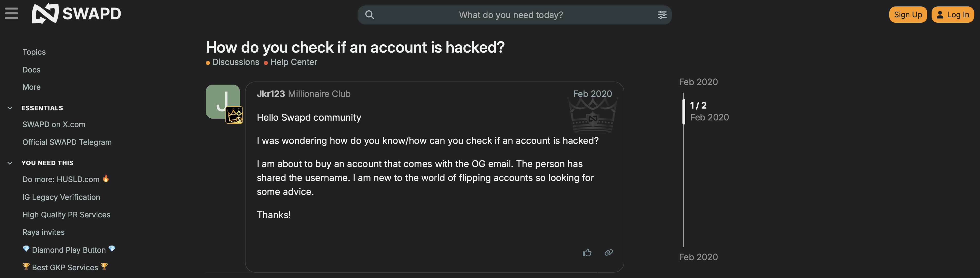Image resolution: width=980 pixels, height=278 pixels.
Task: Open Docs in sidebar
Action: [x=31, y=70]
